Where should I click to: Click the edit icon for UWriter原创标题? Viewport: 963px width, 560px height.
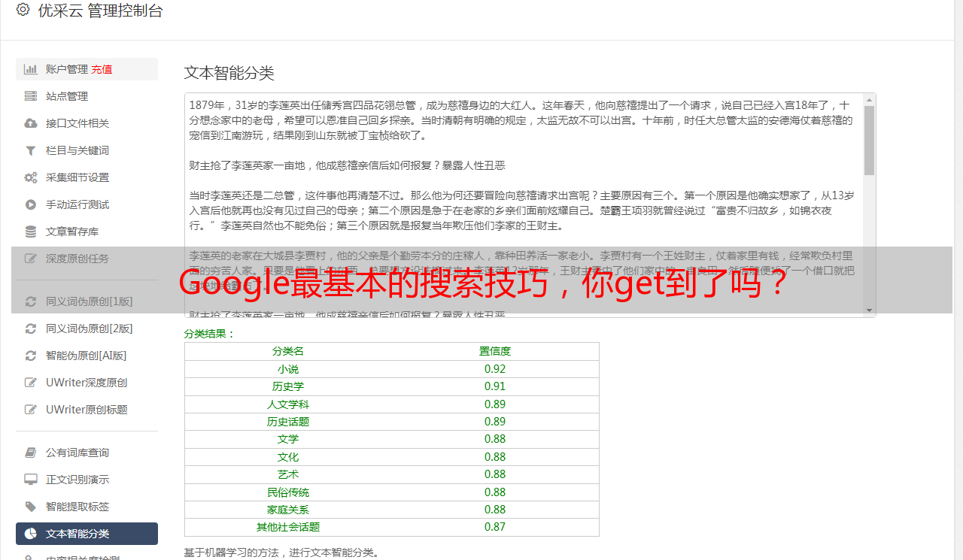31,410
